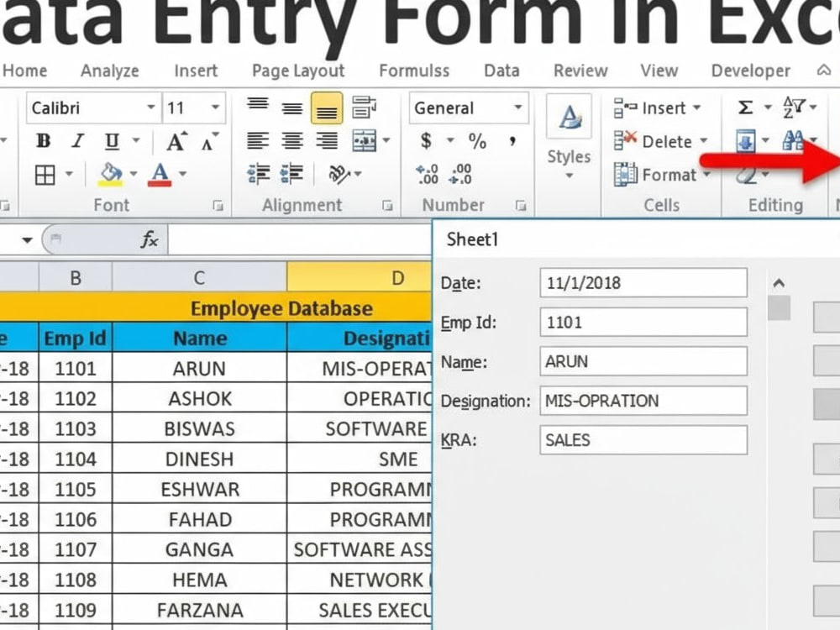This screenshot has height=630, width=840.
Task: Increase decimal places
Action: click(x=428, y=175)
